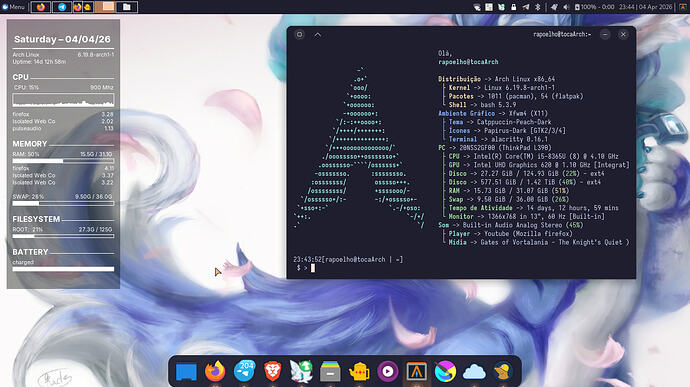Open the Menu button in the top panel
The image size is (690, 387).
[13, 7]
